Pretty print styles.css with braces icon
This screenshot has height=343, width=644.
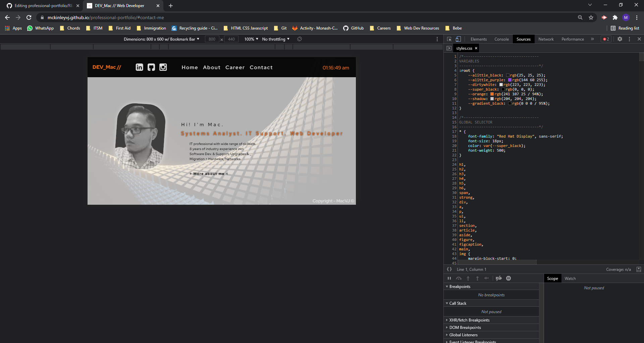(449, 269)
